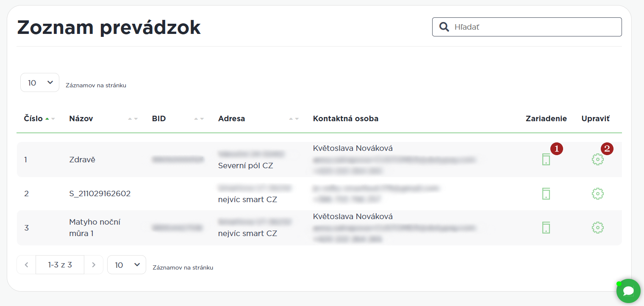Open edit gear for Matyho noční můra row
644x306 pixels.
(x=597, y=228)
